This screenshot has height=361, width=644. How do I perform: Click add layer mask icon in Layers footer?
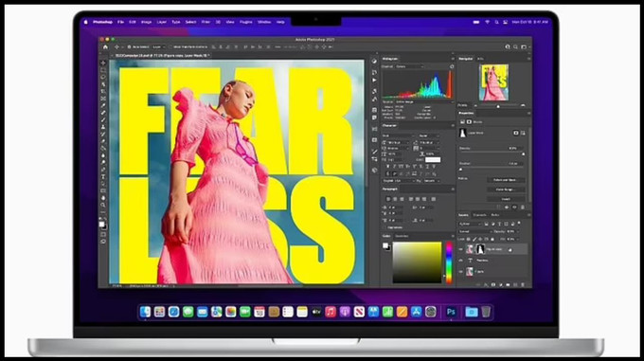click(x=493, y=284)
